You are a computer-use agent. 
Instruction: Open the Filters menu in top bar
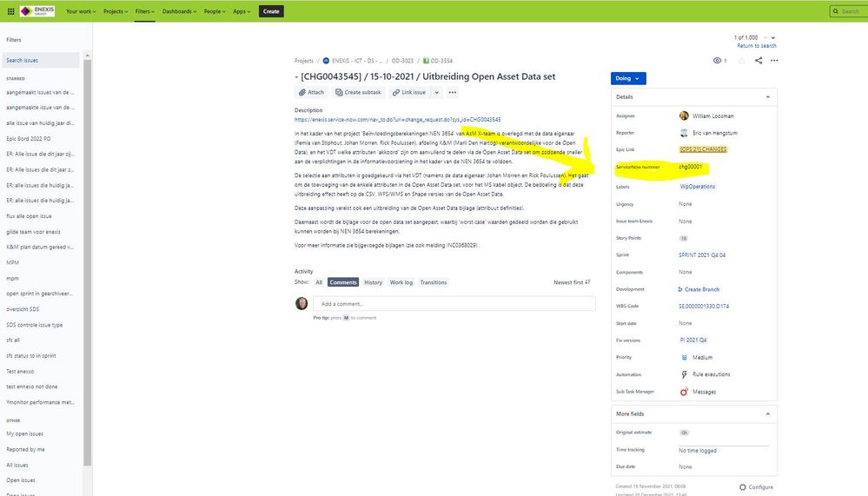coord(145,11)
